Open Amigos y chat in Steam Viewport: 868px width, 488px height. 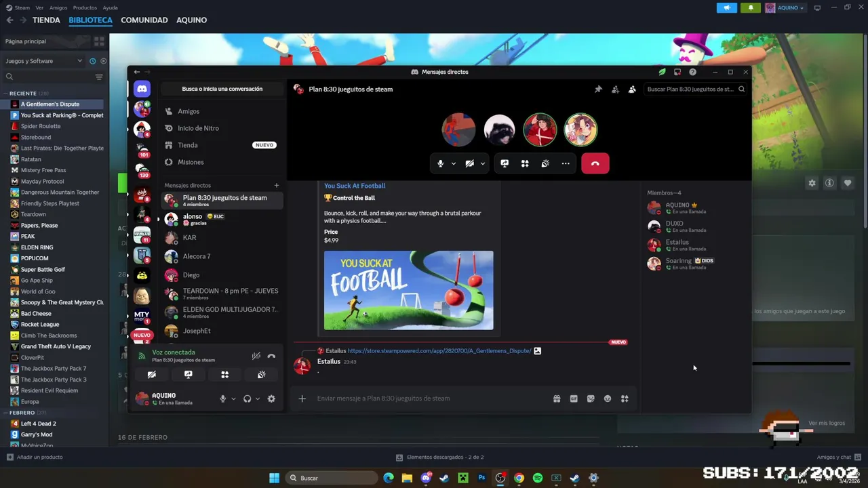tap(839, 457)
